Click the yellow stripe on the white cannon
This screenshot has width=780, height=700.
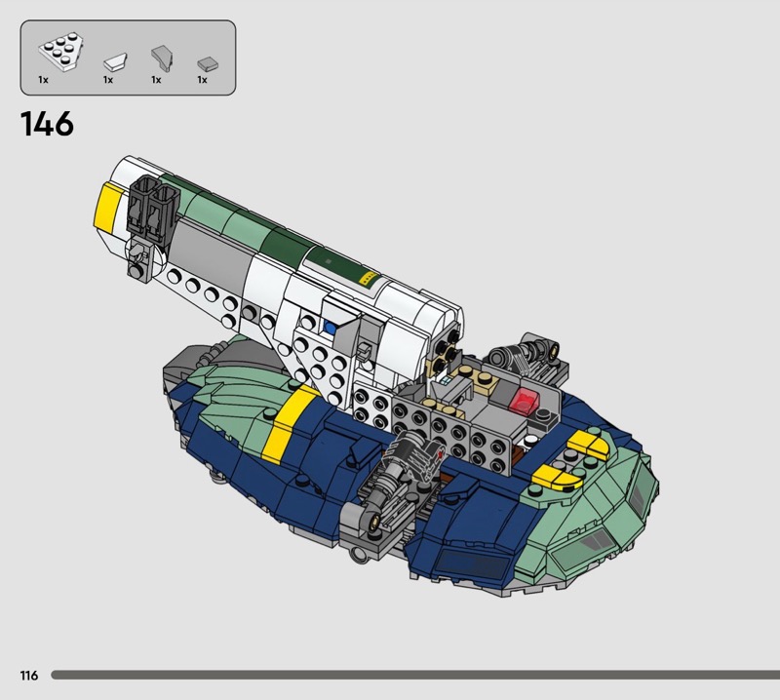108,205
